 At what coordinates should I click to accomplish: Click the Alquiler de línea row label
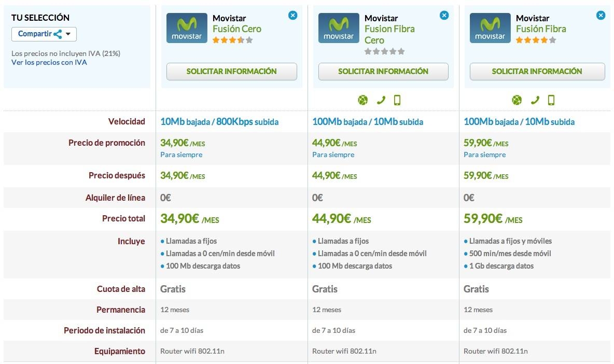[115, 198]
